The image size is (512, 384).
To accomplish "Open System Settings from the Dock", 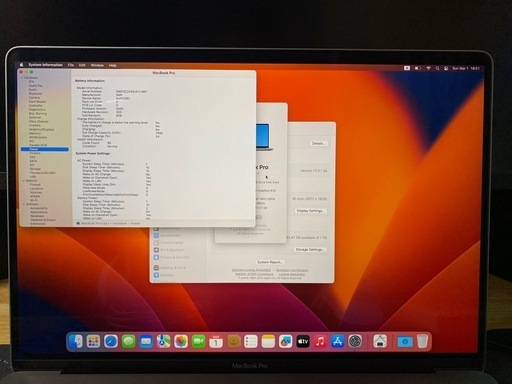I will 355,341.
